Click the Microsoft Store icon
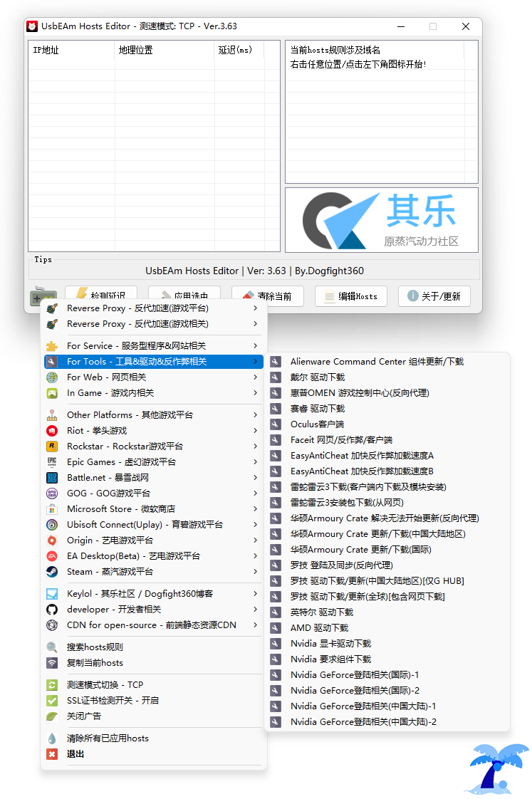Image resolution: width=532 pixels, height=799 pixels. click(52, 509)
